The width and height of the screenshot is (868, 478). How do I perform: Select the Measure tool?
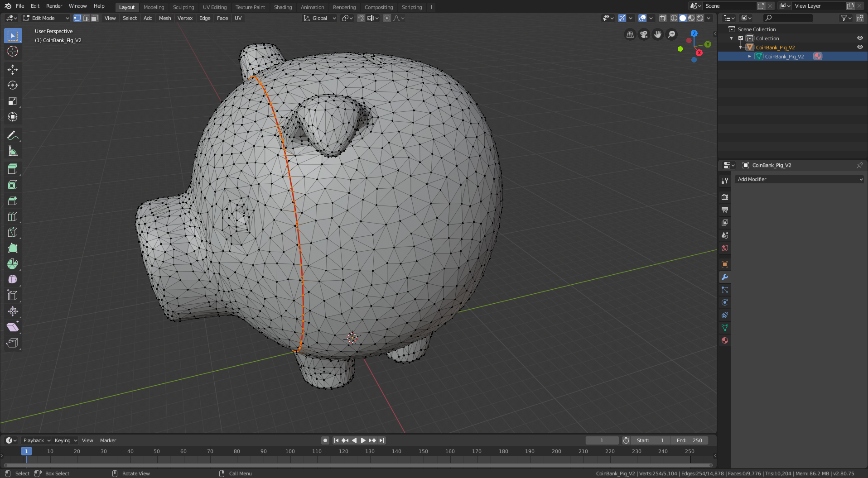13,152
